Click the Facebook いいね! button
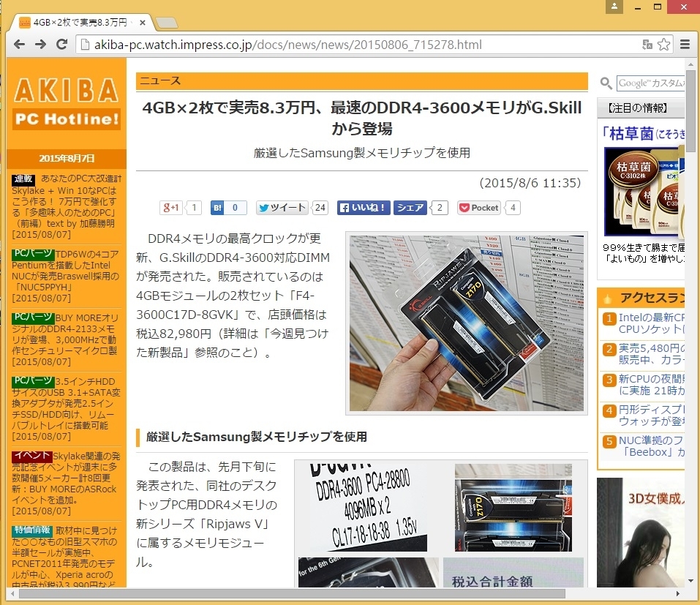Screen dimensions: 700x605 364,208
